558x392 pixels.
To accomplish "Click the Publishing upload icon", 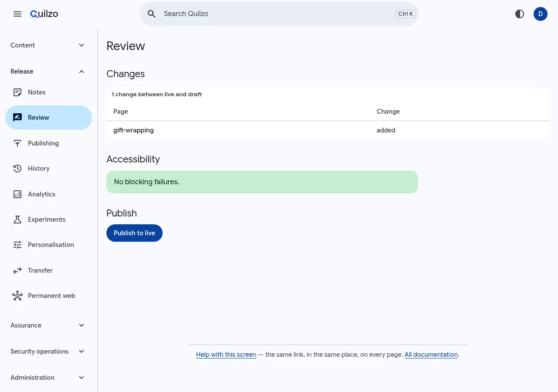I will [17, 143].
